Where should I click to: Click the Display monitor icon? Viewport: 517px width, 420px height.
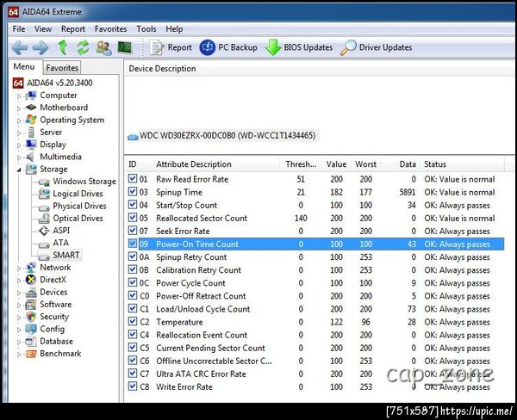point(31,145)
